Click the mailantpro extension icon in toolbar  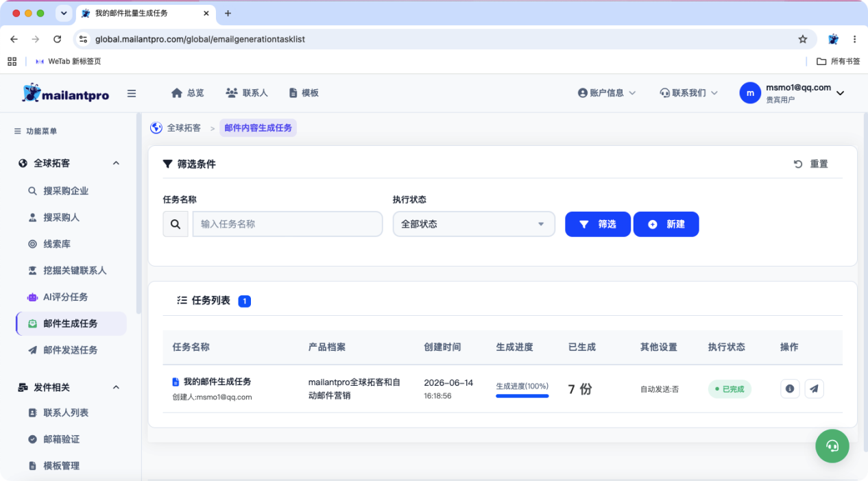pos(833,39)
